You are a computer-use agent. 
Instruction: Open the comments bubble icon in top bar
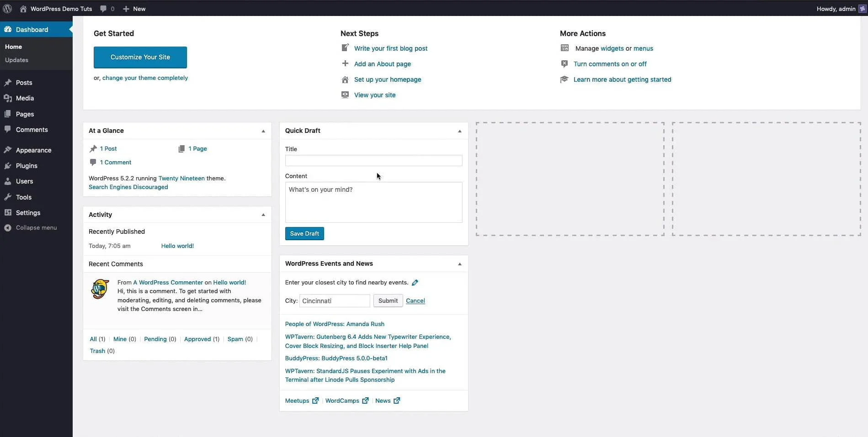(104, 8)
